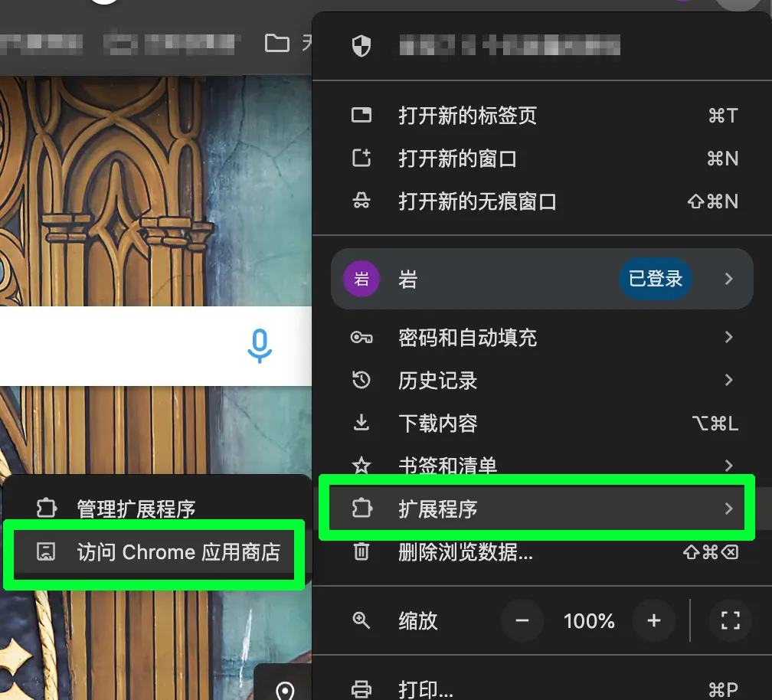Open a new incognito window 打开新的无痕窗口
The image size is (772, 700).
[541, 201]
